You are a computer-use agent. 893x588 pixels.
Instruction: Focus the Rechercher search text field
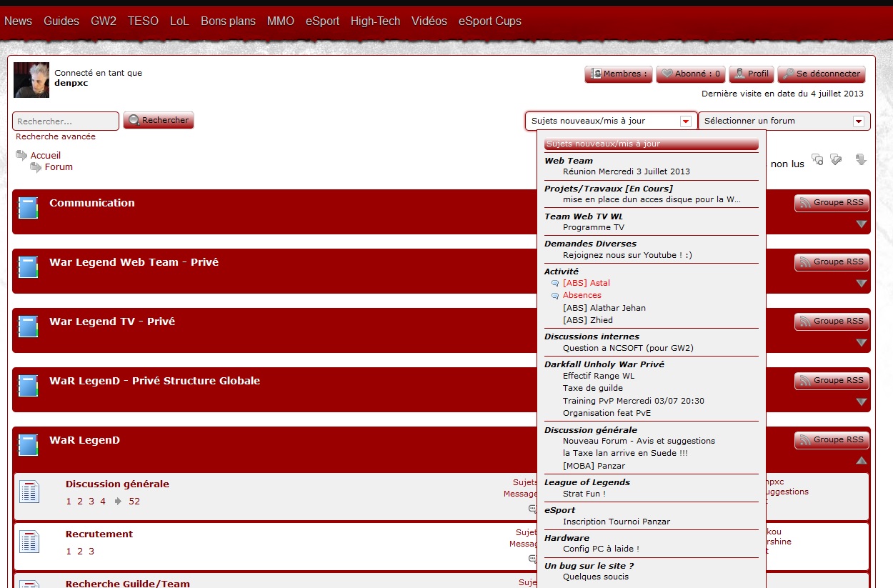66,121
